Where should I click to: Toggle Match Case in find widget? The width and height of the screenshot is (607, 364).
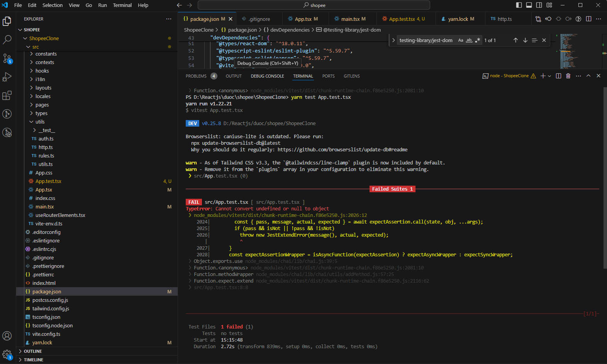[x=461, y=40]
